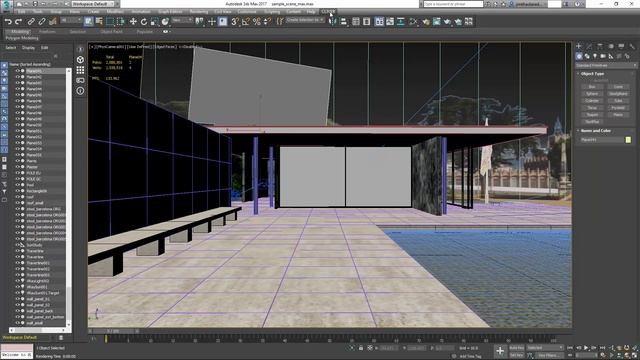Activate the Unlink Selection tool
The width and height of the screenshot is (640, 360).
click(x=42, y=21)
